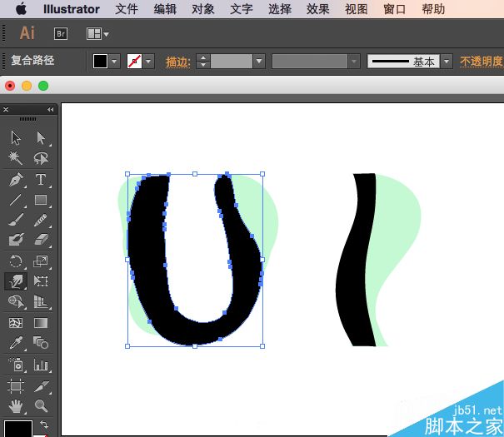Select the Hand tool

16,406
